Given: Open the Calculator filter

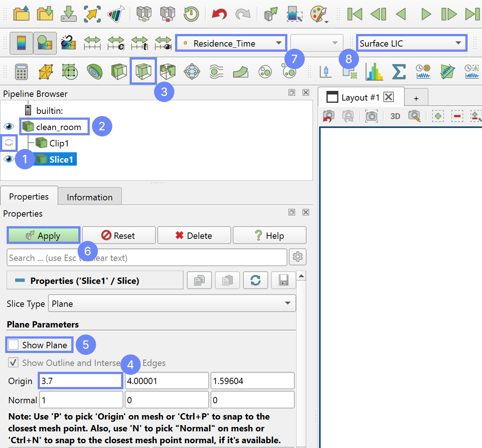Looking at the screenshot, I should [21, 71].
